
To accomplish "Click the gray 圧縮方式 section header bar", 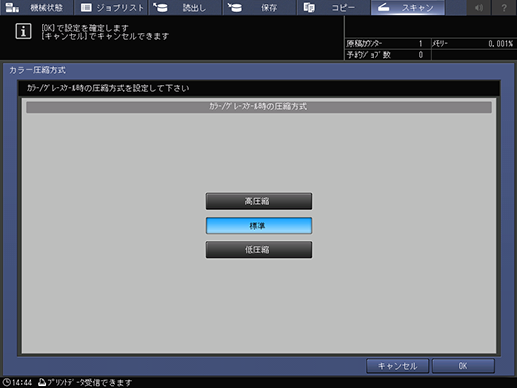I will [259, 107].
